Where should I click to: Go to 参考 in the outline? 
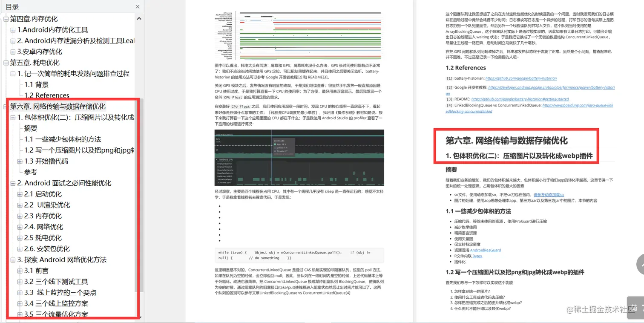pos(31,172)
